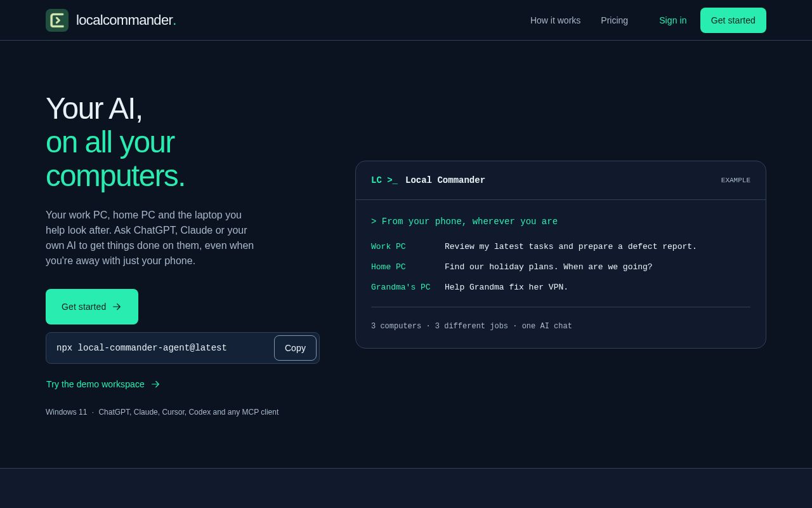Screen dimensions: 812x508
Task: Click the Windows 11 compatibility text
Action: tap(66, 412)
